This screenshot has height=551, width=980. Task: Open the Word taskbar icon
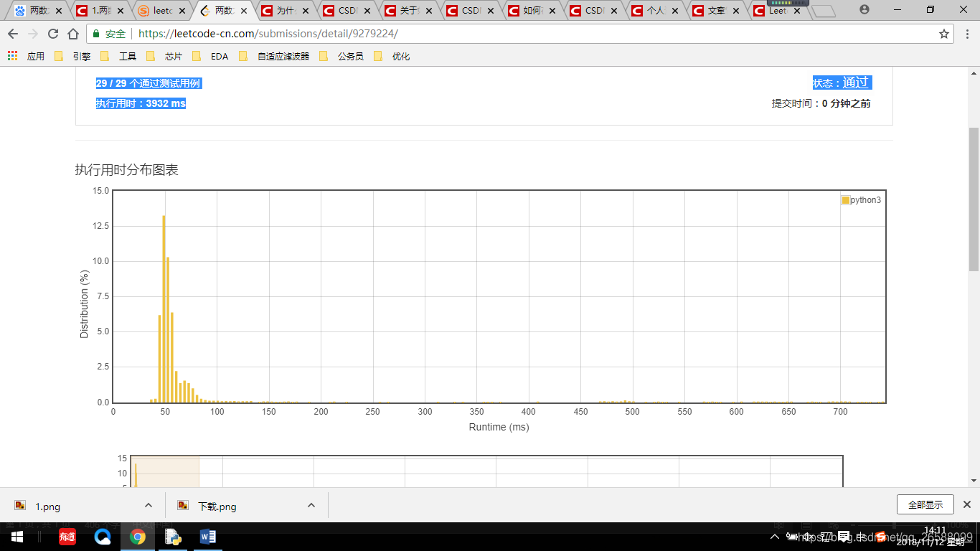coord(207,537)
